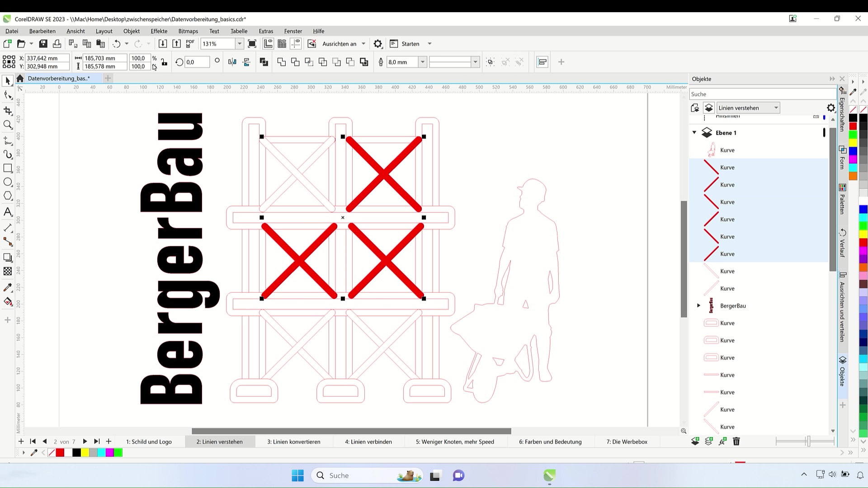This screenshot has width=868, height=488.
Task: Select the Rectangle tool
Action: (8, 168)
